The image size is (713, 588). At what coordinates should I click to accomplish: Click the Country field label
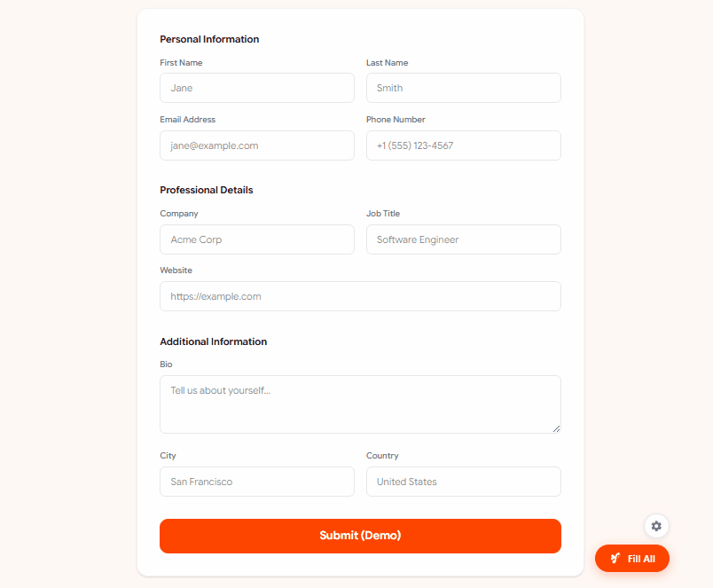point(381,455)
